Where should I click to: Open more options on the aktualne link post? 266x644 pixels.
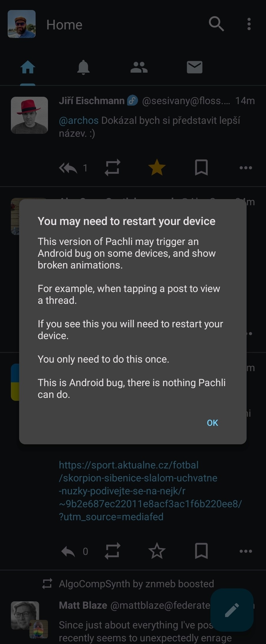click(246, 551)
